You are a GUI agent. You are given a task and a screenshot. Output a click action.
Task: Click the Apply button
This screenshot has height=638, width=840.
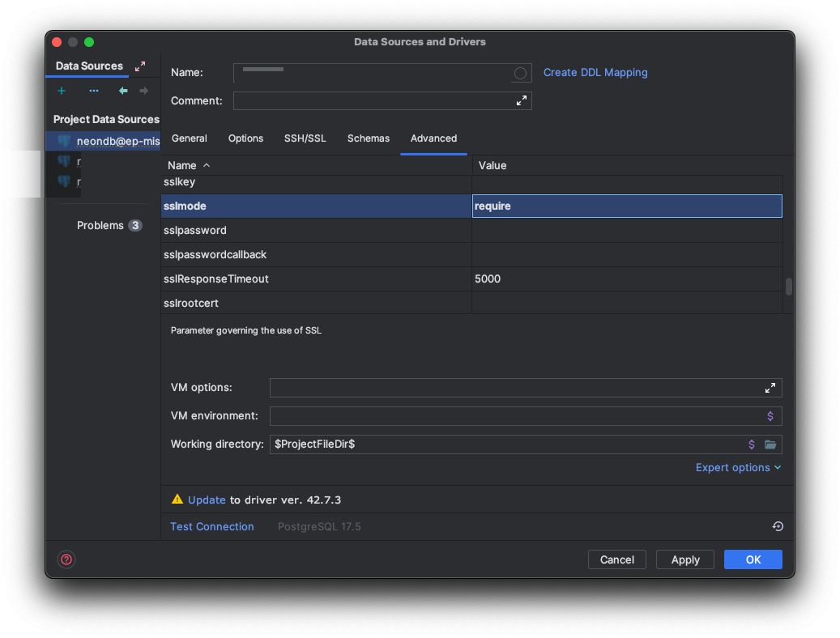(x=685, y=559)
